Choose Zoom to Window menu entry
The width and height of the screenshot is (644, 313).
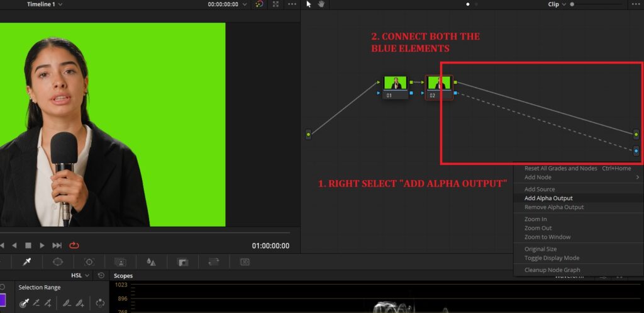point(547,237)
